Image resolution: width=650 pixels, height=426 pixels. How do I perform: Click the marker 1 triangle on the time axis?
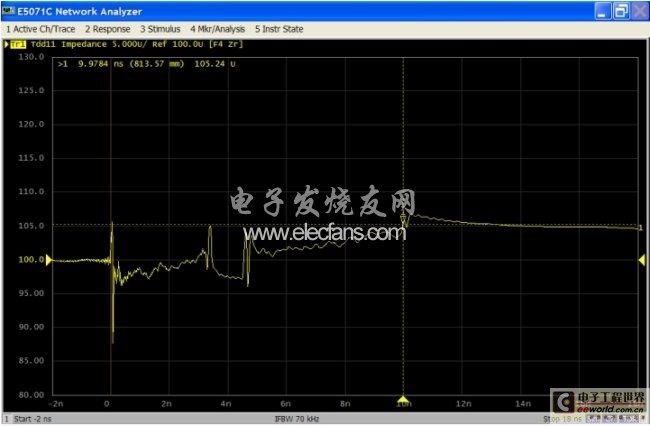pos(403,399)
